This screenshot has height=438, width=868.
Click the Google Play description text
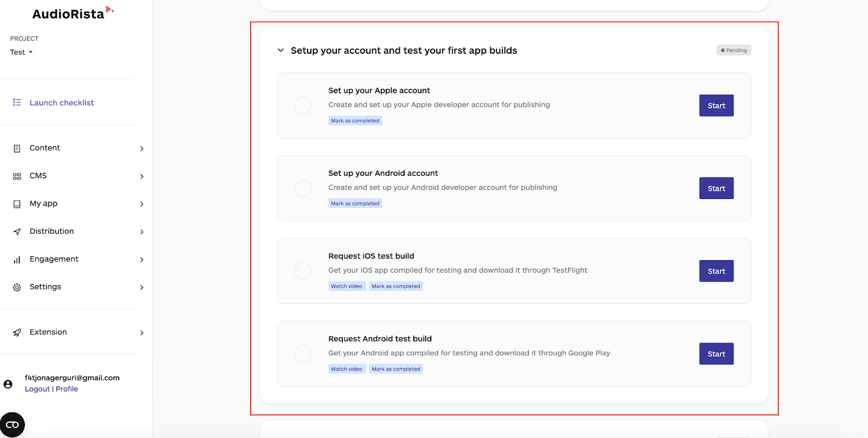pyautogui.click(x=469, y=353)
